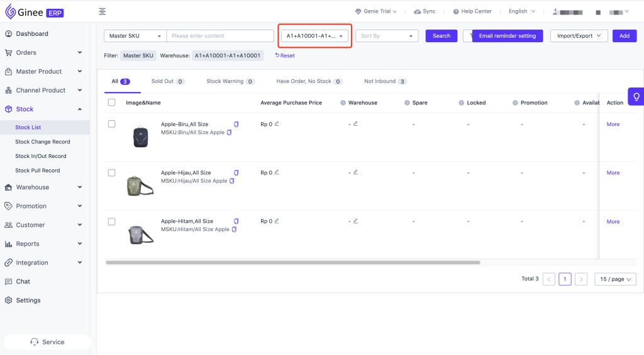Click the Sync cloud icon
The height and width of the screenshot is (355, 644).
418,11
